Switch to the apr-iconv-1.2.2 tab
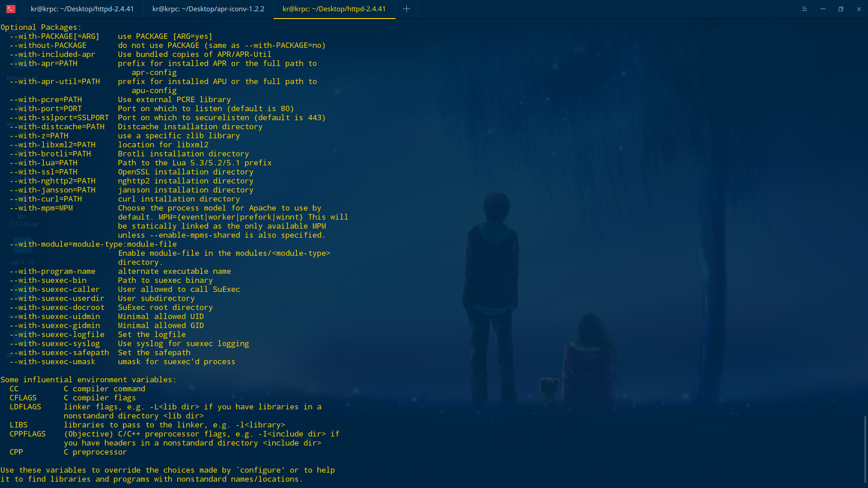Screen dimensions: 868x488 208,9
